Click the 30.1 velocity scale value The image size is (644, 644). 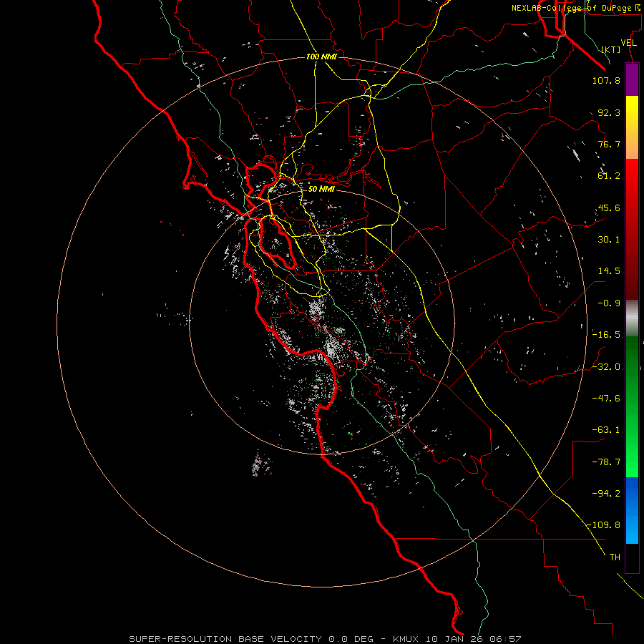[x=609, y=240]
